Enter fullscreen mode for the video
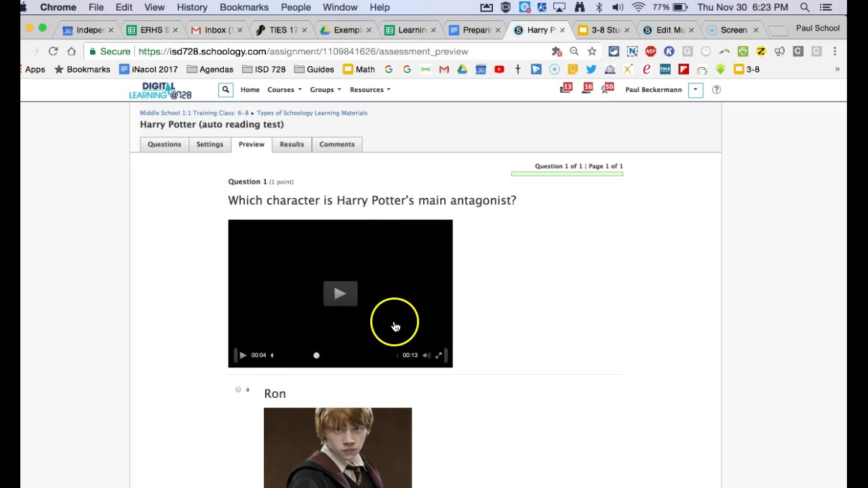This screenshot has width=868, height=488. click(x=439, y=355)
